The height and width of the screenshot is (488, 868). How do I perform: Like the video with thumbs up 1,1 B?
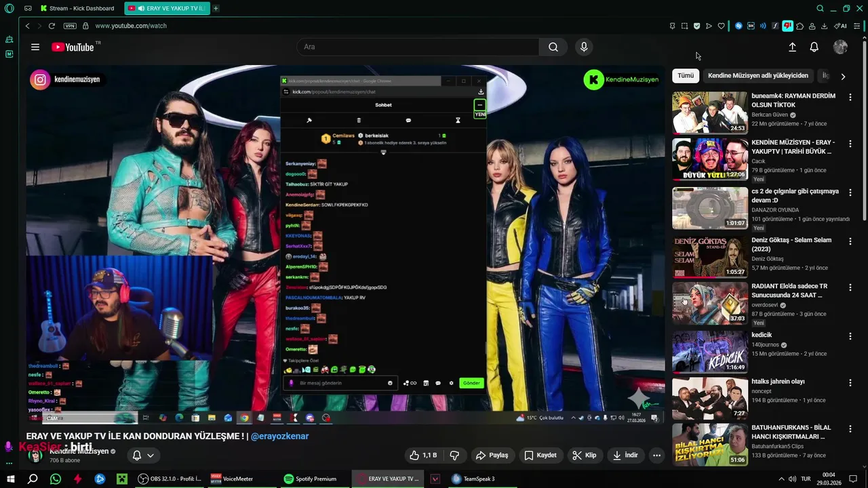[423, 455]
